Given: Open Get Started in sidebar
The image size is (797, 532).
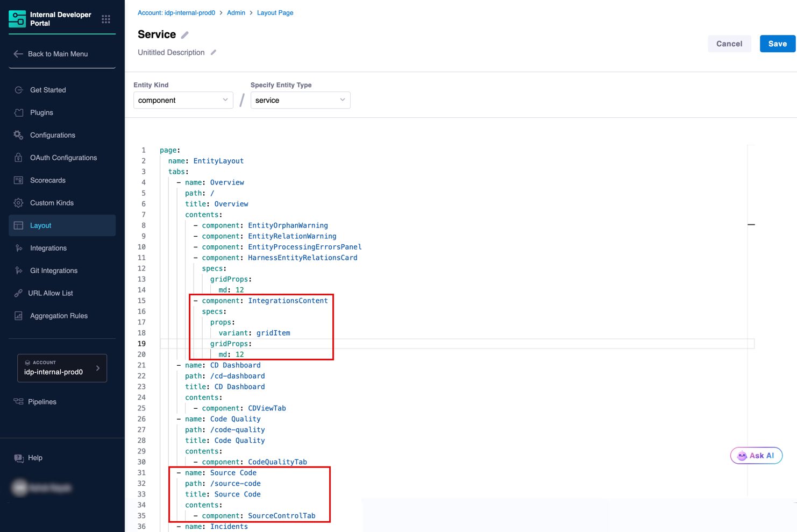Looking at the screenshot, I should click(x=62, y=90).
